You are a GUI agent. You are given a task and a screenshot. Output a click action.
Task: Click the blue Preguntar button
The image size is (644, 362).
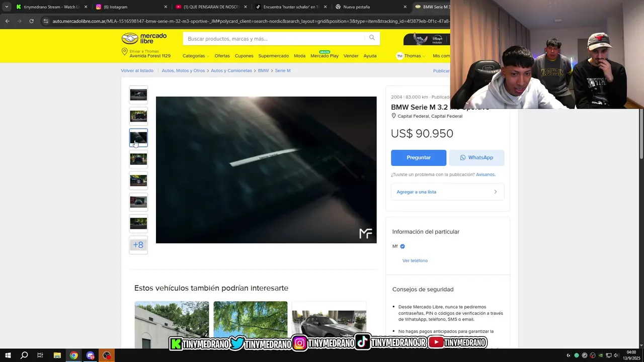[419, 157]
